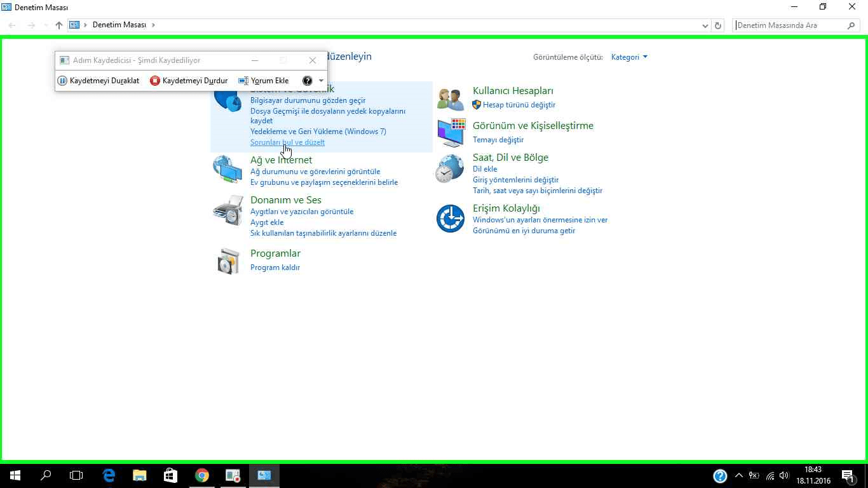Screen dimensions: 868x488
Task: Open the Adım Kaydedicisi help icon
Action: (308, 81)
